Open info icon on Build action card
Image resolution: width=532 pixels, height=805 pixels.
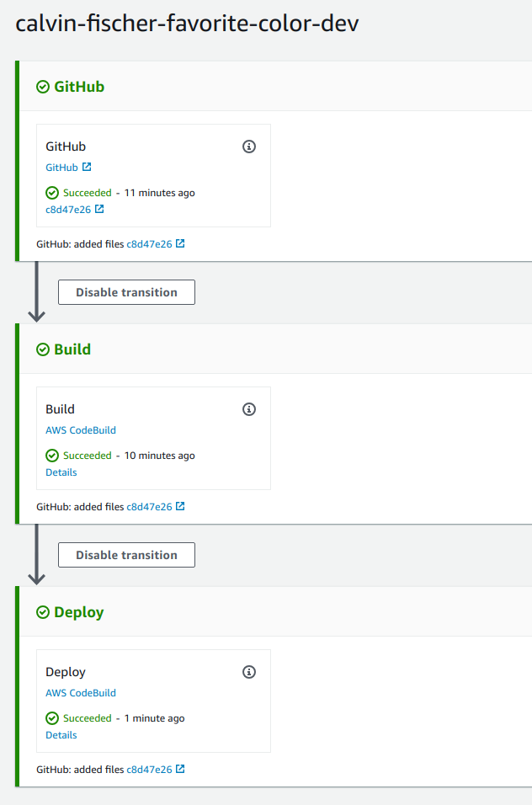click(x=249, y=409)
